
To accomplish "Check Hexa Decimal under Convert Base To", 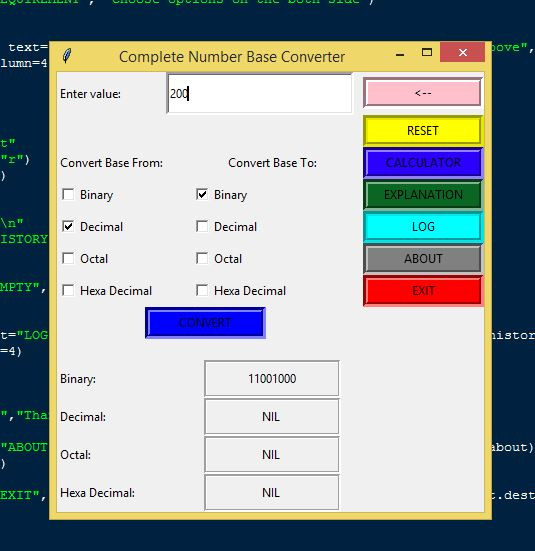I will [202, 290].
